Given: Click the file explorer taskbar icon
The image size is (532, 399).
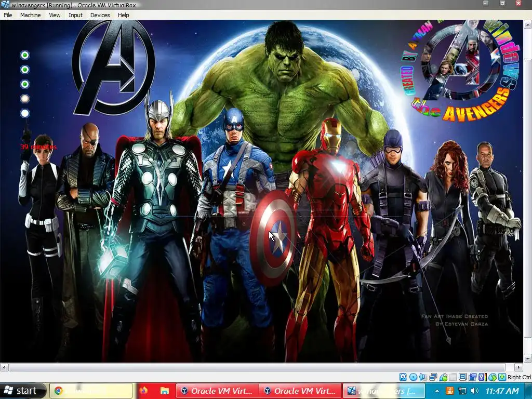Looking at the screenshot, I should pos(165,391).
